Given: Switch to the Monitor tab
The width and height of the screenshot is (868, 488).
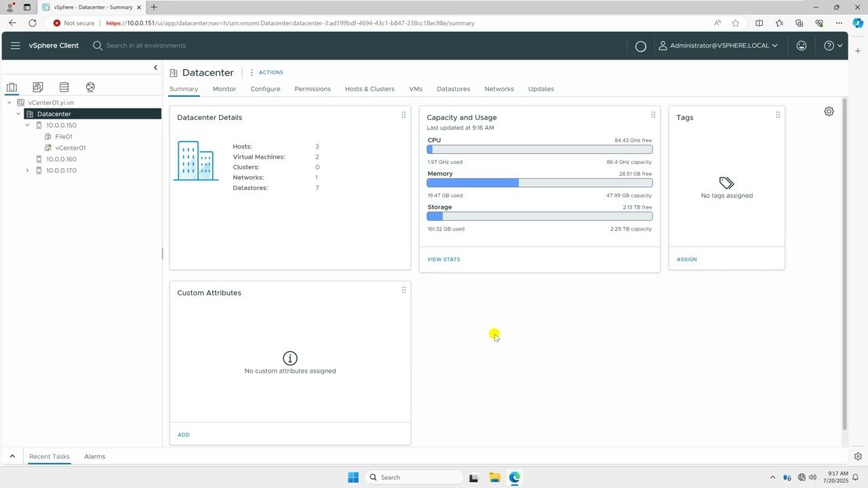Looking at the screenshot, I should tap(224, 89).
